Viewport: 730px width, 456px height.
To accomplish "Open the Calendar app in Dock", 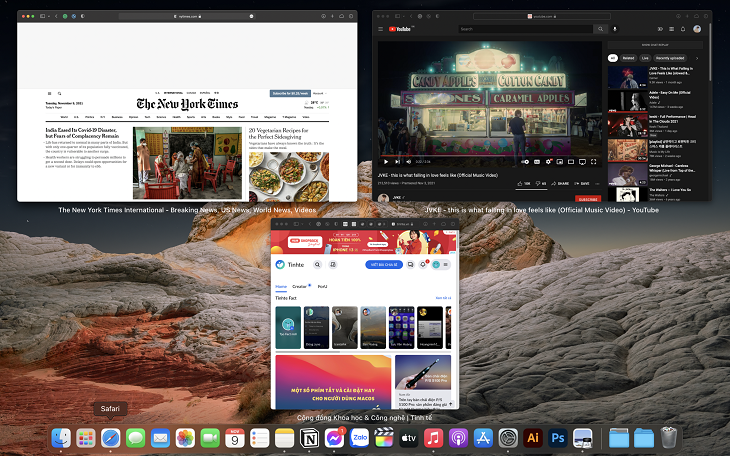I will 235,438.
